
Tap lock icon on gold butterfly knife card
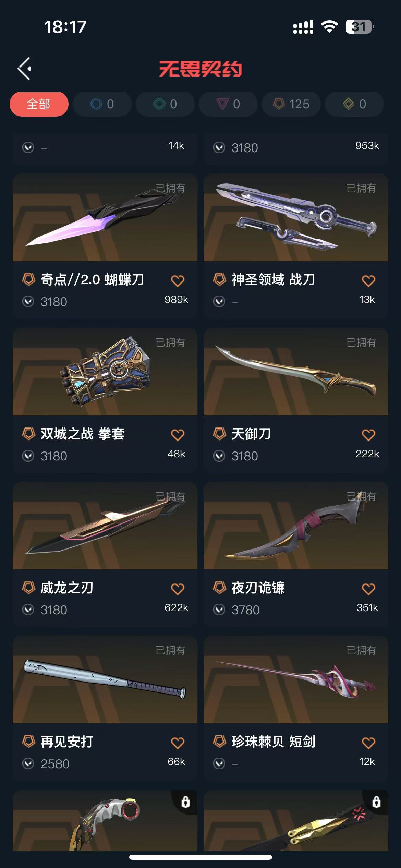click(x=376, y=802)
